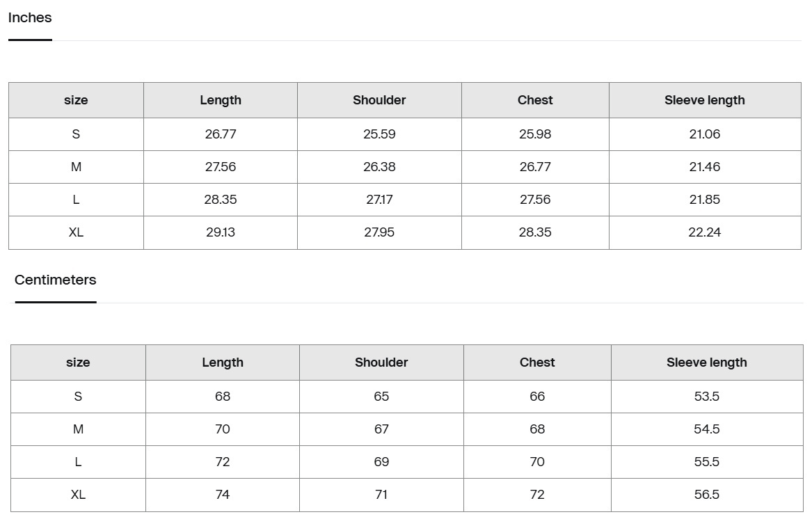Click Shoulder header in centimeters table
This screenshot has height=526, width=812.
[381, 362]
